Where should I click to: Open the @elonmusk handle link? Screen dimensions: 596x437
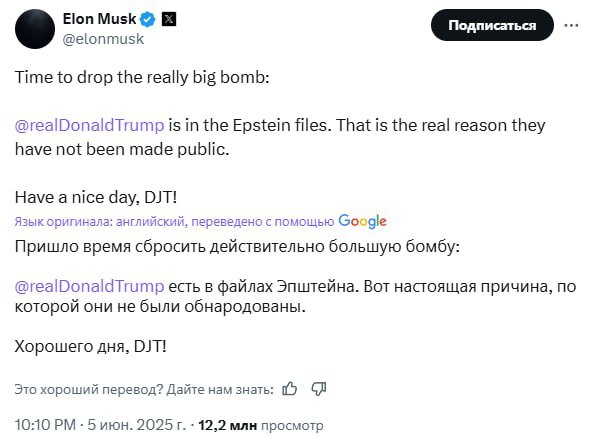103,39
